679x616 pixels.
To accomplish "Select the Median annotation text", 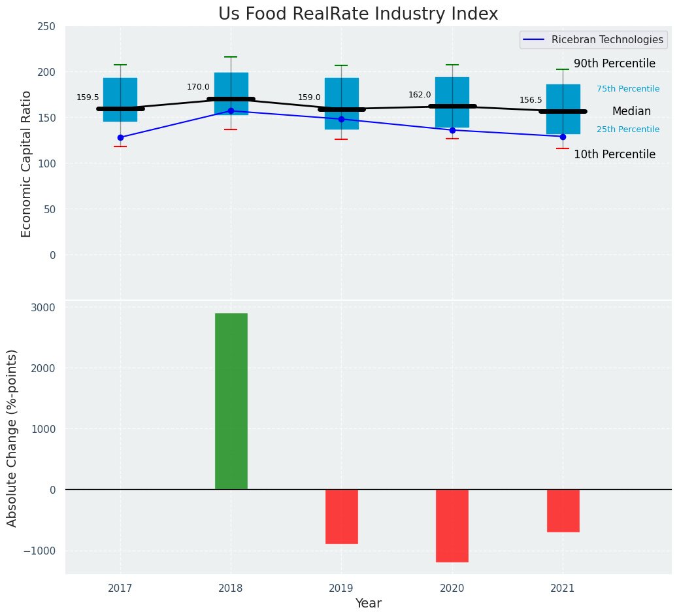I will pyautogui.click(x=631, y=112).
